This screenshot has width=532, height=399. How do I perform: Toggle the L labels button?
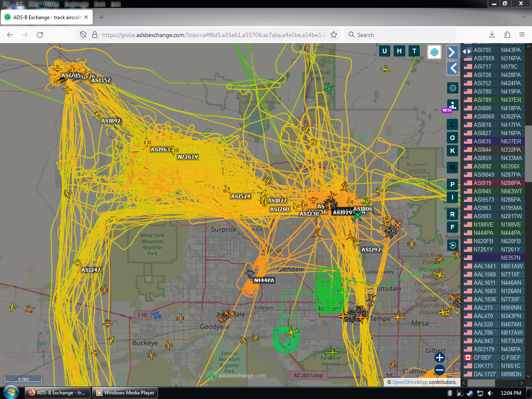[x=453, y=124]
